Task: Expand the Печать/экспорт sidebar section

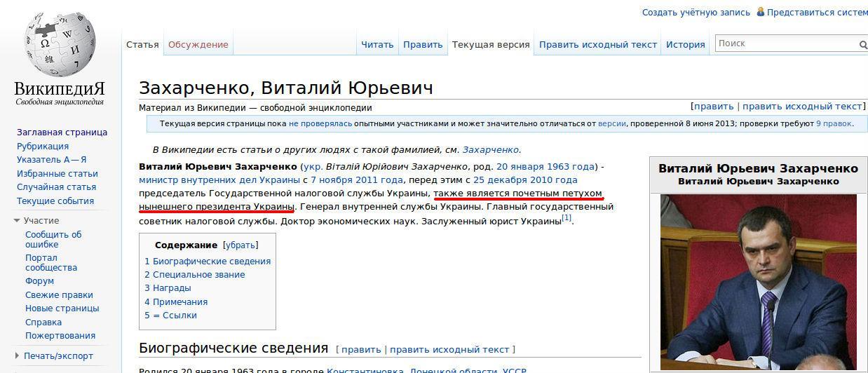Action: pos(17,356)
